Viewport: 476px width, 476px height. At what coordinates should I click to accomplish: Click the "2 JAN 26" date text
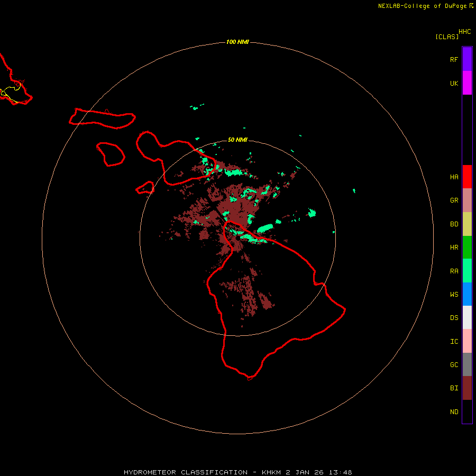pyautogui.click(x=305, y=472)
